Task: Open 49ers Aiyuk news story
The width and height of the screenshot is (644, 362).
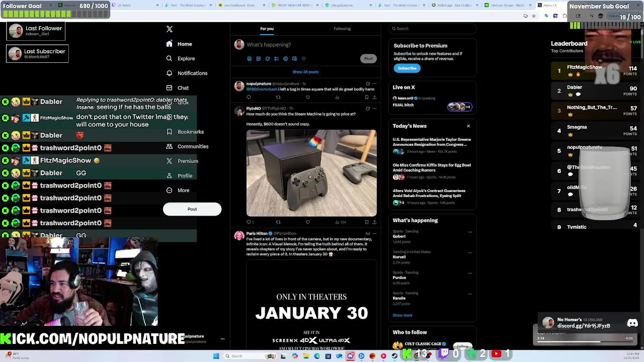Action: click(432, 197)
